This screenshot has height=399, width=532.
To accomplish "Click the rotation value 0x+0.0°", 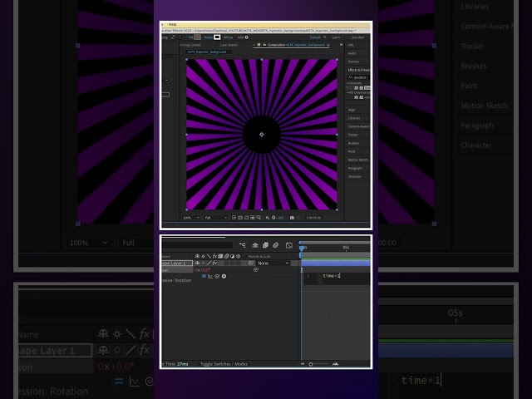I will click(203, 269).
